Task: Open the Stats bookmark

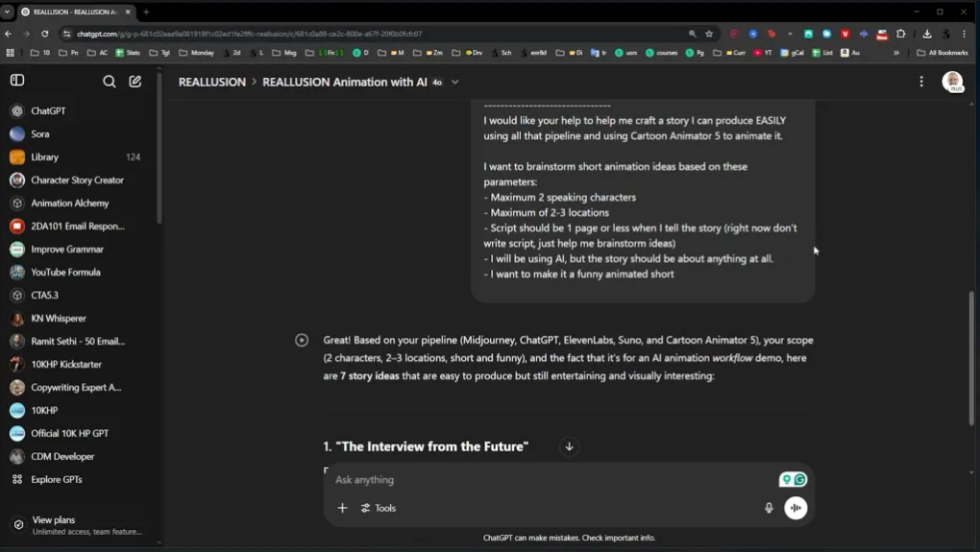Action: click(x=128, y=53)
